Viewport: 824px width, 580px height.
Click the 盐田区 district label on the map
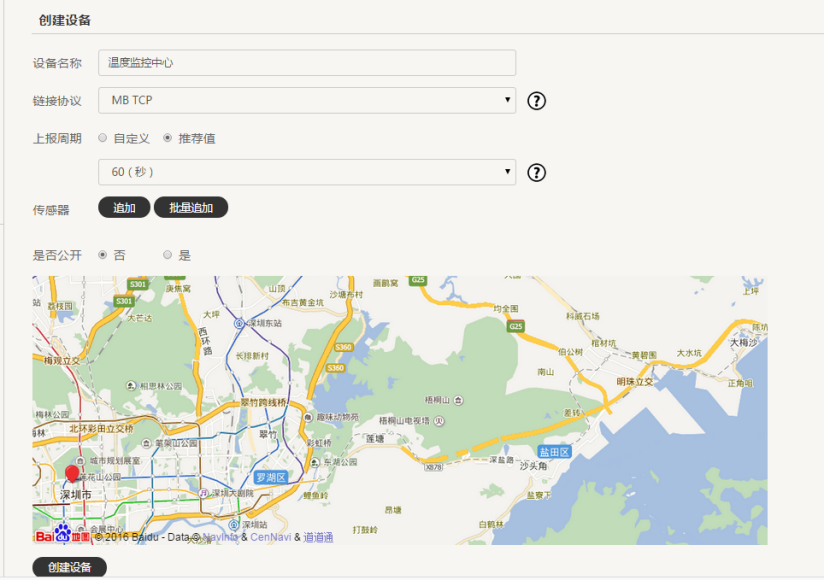tap(553, 452)
